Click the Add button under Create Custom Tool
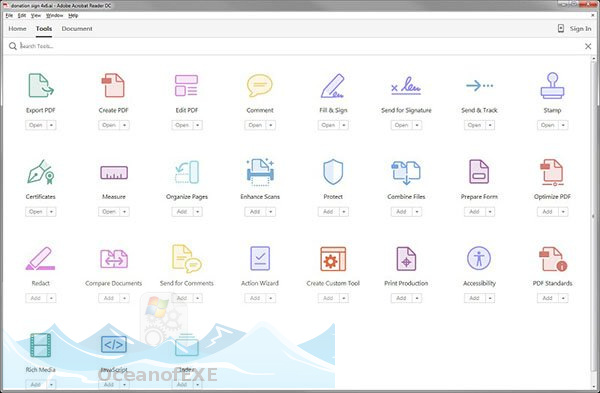Screen dimensions: 600x393 point(328,298)
